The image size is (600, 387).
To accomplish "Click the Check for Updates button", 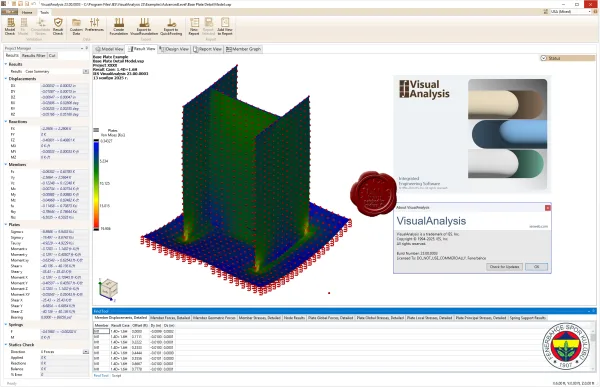I will click(504, 266).
